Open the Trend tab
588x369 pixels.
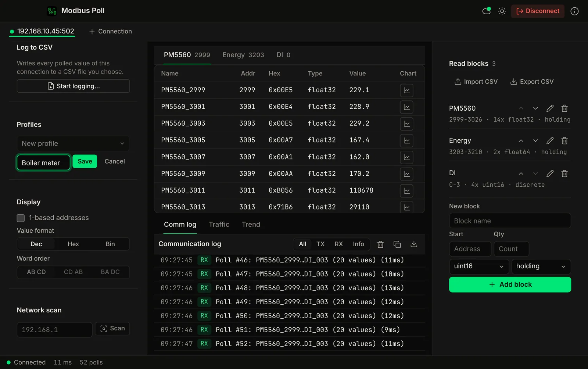(x=251, y=225)
